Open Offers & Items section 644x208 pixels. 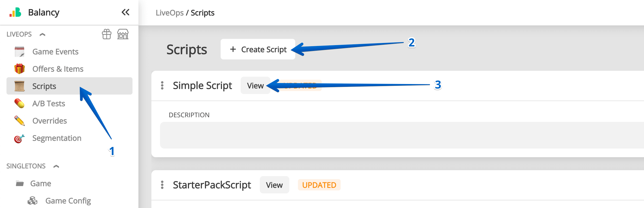coord(58,69)
